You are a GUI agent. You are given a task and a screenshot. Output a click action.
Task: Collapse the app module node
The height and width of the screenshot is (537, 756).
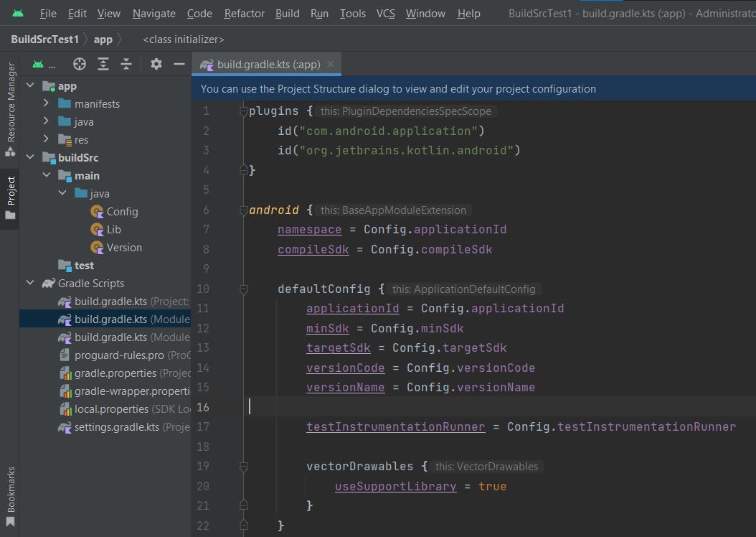click(x=30, y=85)
